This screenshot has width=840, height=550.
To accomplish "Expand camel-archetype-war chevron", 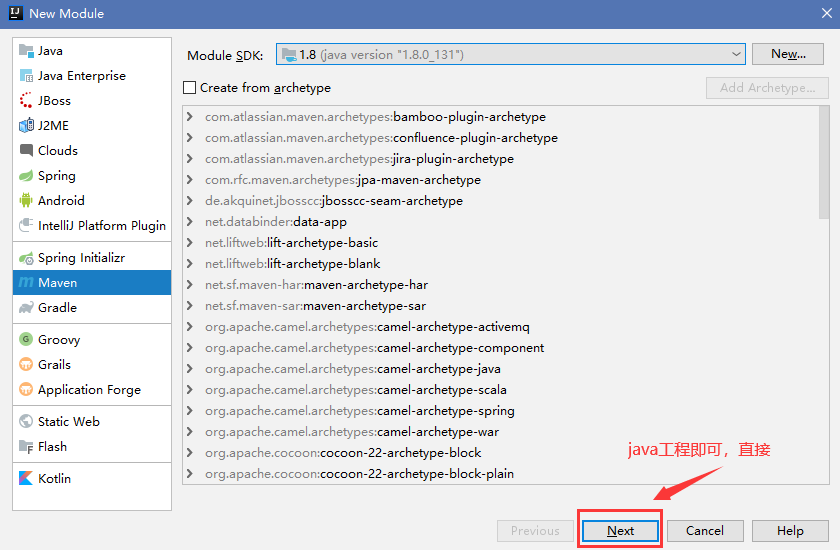I will 190,432.
